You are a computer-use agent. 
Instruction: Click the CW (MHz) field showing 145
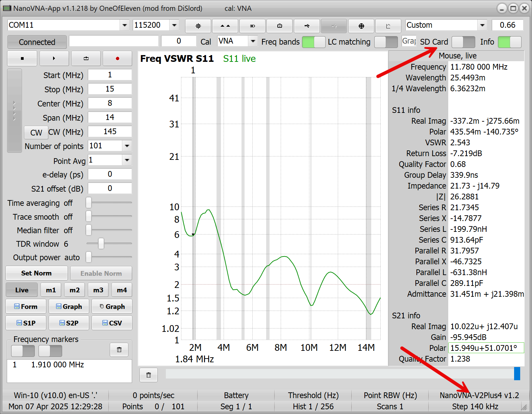[110, 131]
